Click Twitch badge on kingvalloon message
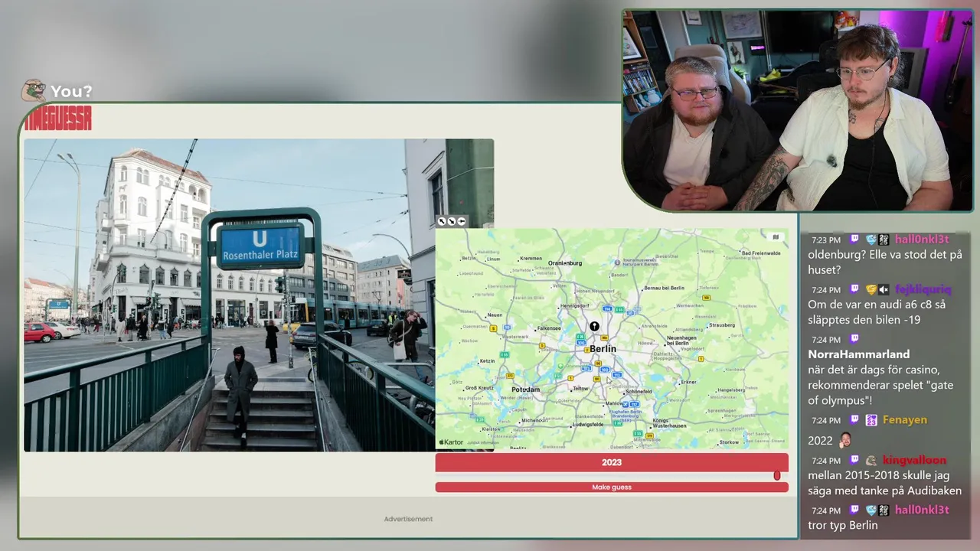The height and width of the screenshot is (551, 980). tap(855, 460)
